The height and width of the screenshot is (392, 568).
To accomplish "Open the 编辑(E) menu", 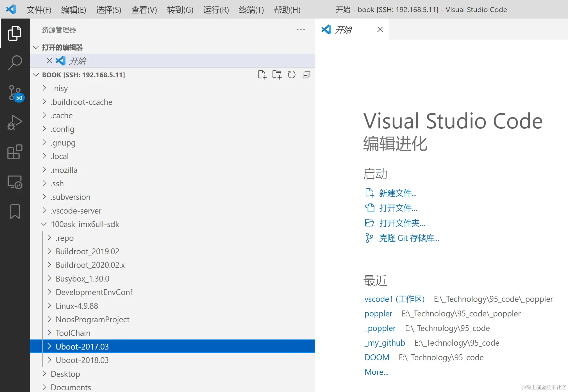I will 74,10.
